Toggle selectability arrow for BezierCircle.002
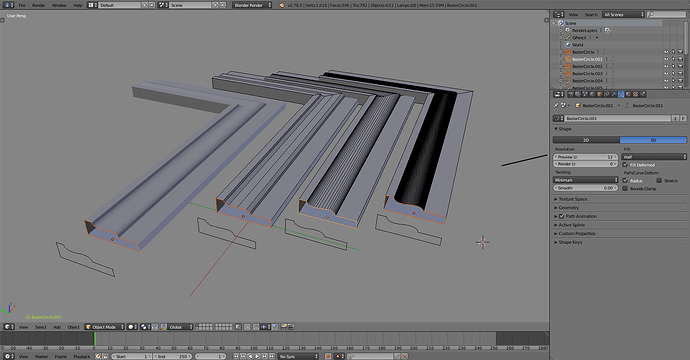 pyautogui.click(x=673, y=66)
